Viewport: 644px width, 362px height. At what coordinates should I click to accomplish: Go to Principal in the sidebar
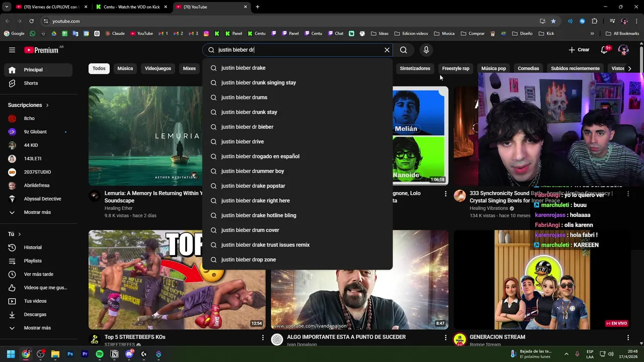(x=39, y=70)
